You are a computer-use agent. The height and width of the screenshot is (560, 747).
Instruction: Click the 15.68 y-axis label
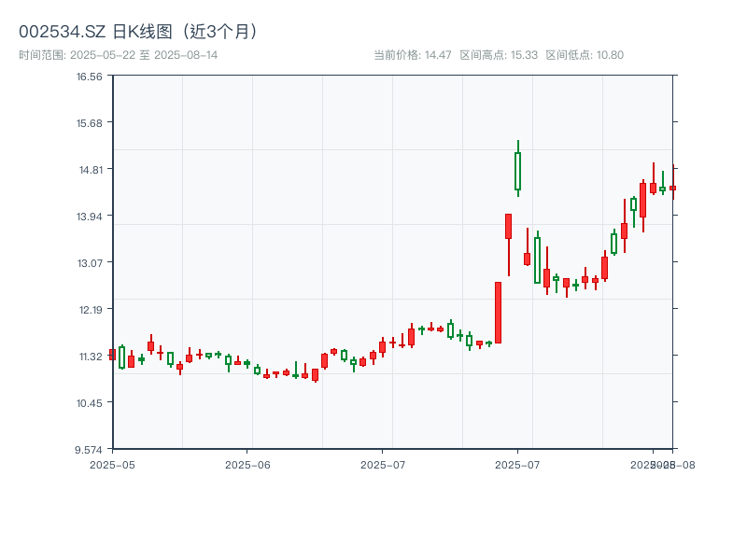[90, 123]
